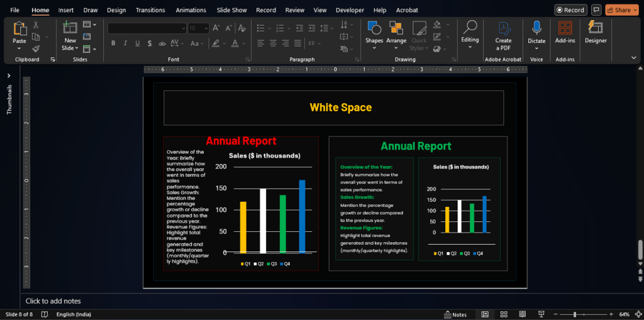Increase font size with larger A
The image size is (644, 320).
tap(216, 28)
